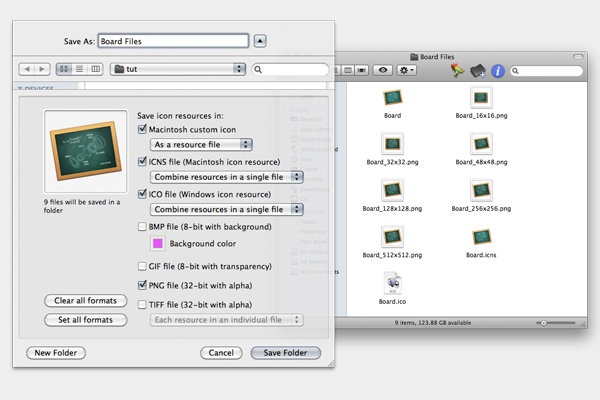Click Quick Look eye icon in Finder toolbar
This screenshot has height=400, width=600.
pos(383,70)
